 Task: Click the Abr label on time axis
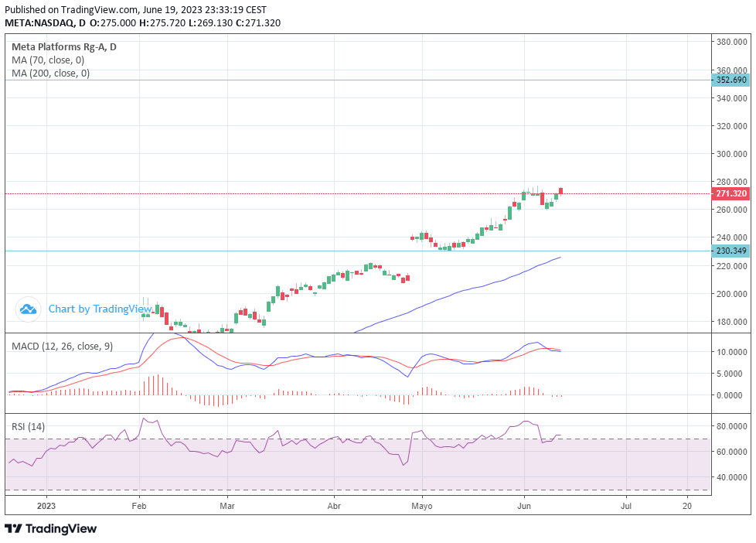[x=334, y=506]
